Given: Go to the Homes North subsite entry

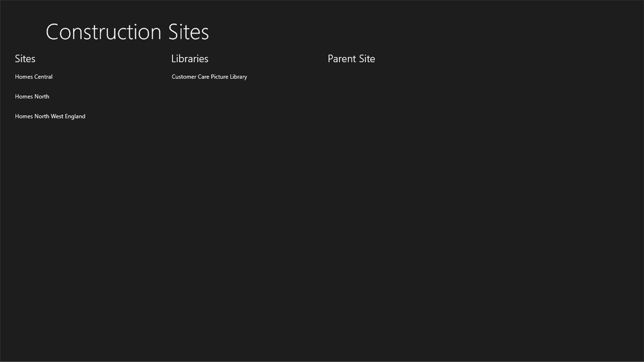Looking at the screenshot, I should coord(32,97).
